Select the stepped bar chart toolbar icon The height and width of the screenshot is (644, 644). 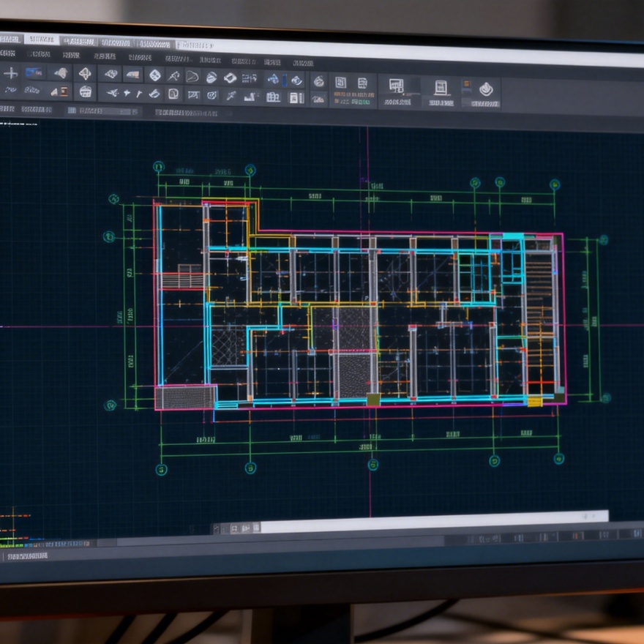coord(250,97)
